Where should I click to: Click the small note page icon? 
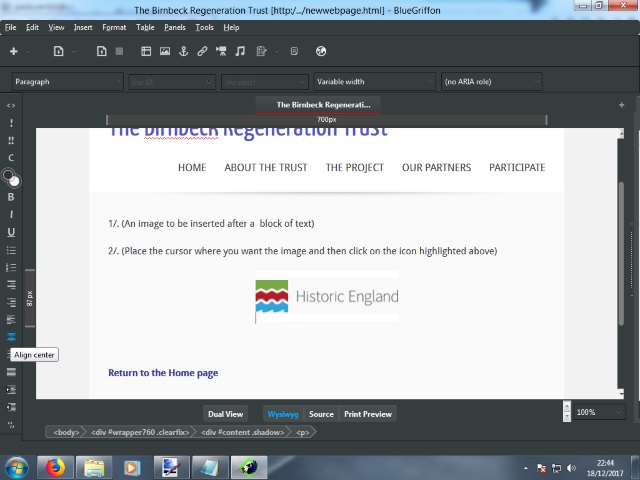294,51
